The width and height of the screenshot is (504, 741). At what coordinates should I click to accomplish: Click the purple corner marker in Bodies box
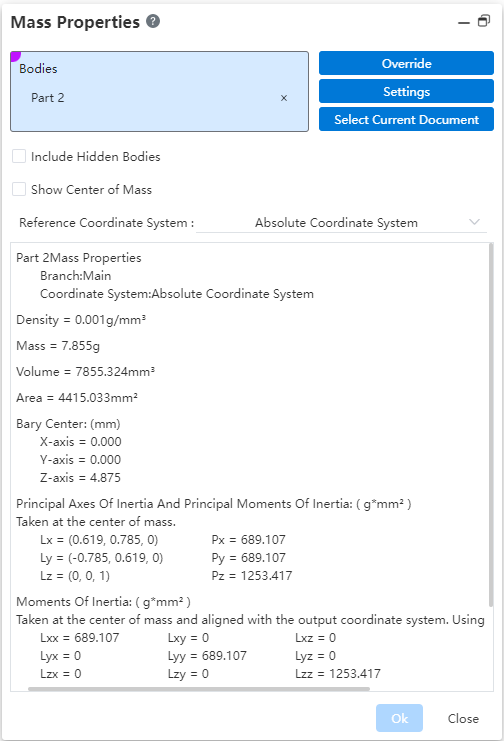(x=15, y=56)
